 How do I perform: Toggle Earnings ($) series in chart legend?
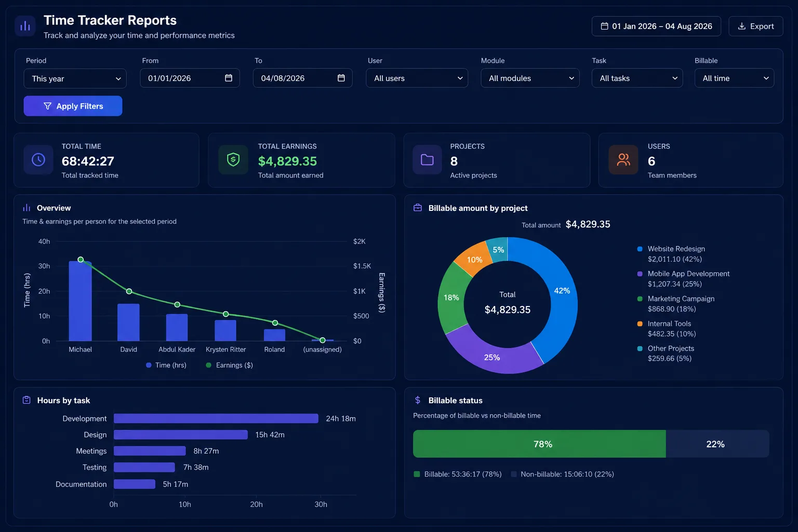coord(230,365)
